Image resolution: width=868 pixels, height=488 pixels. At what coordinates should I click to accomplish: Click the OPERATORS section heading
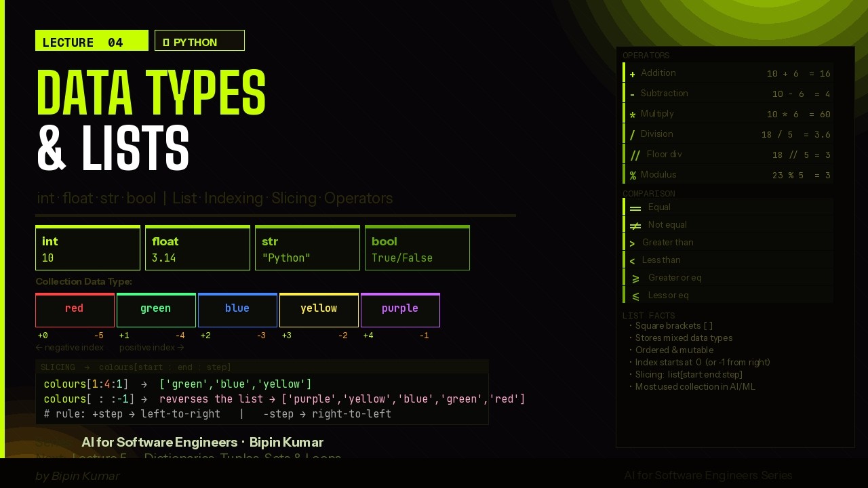646,56
